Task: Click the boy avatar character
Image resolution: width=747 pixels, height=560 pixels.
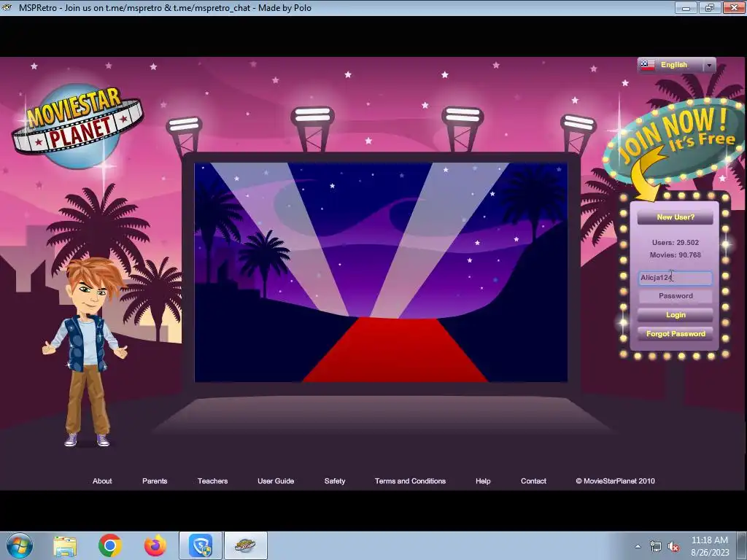Action: (x=86, y=352)
